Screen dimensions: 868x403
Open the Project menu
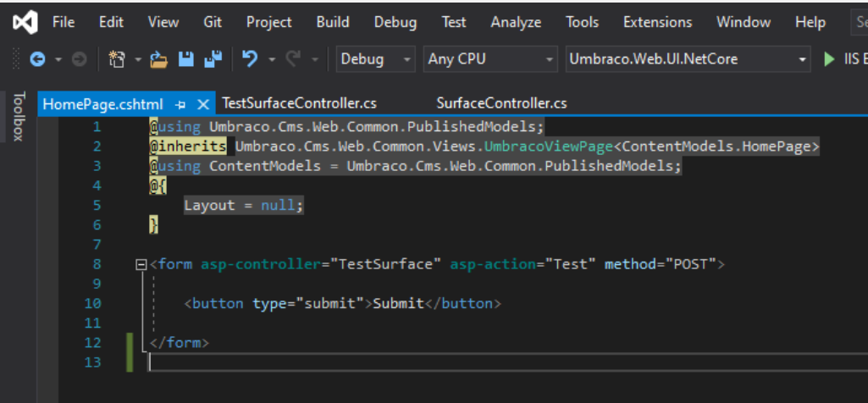[x=269, y=23]
